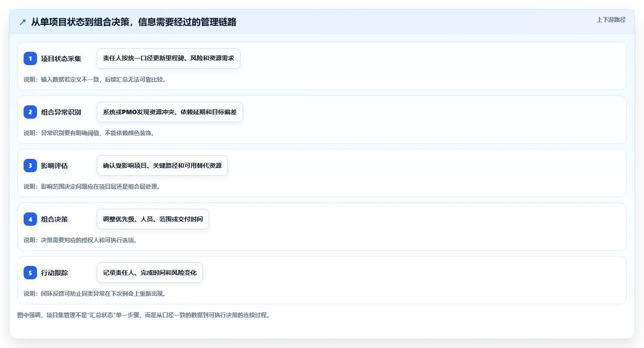
Task: Click the note 异常识别要有明确阈值
Action: 89,133
